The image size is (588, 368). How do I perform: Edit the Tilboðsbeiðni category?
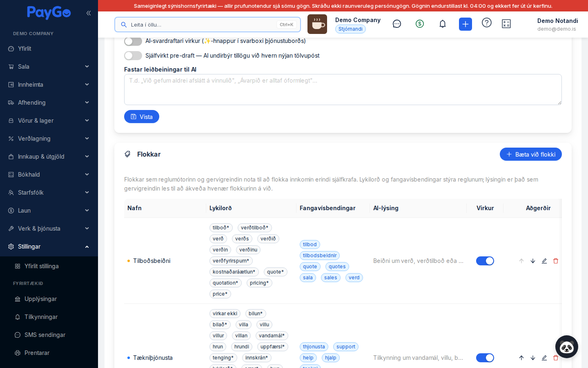544,261
